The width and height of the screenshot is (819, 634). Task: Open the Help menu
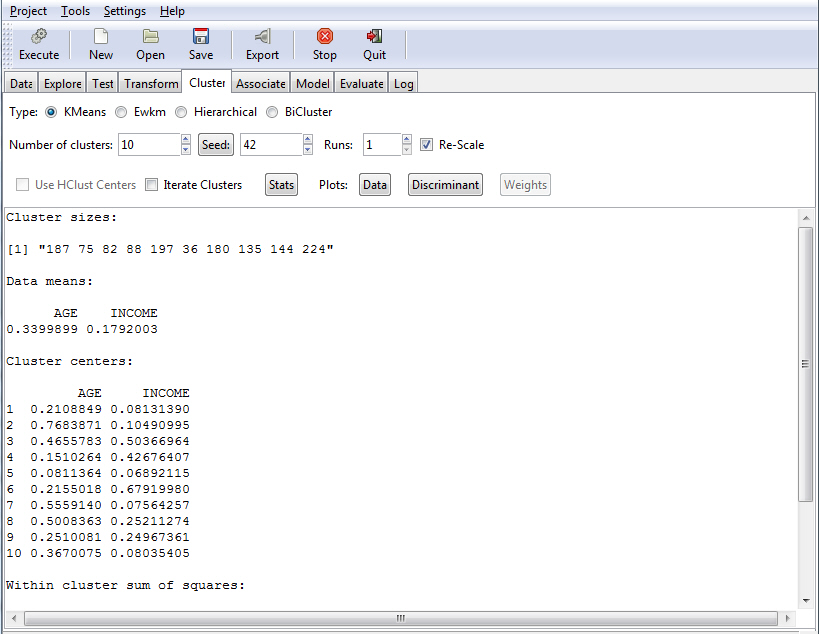172,11
